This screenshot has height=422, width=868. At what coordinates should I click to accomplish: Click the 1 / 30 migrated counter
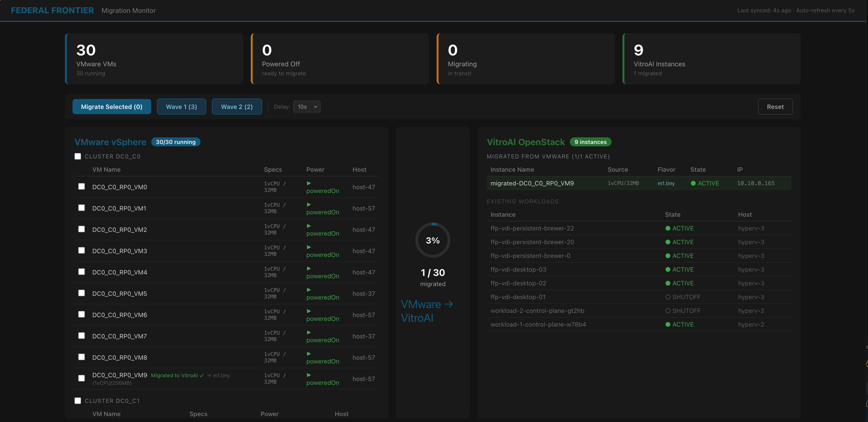[x=433, y=278]
